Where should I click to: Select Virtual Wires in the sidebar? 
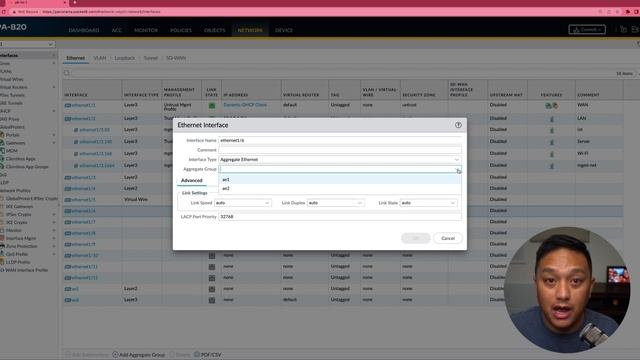(12, 79)
